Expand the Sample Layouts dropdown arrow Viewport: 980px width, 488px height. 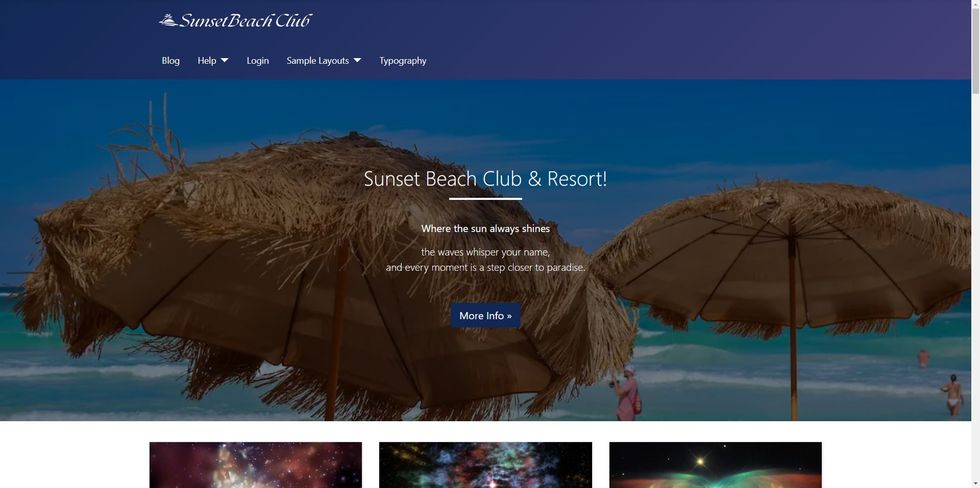pyautogui.click(x=357, y=60)
